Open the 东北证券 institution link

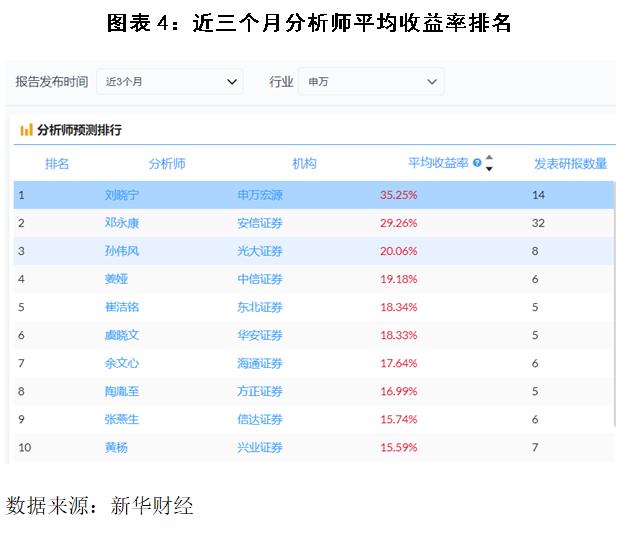[260, 307]
